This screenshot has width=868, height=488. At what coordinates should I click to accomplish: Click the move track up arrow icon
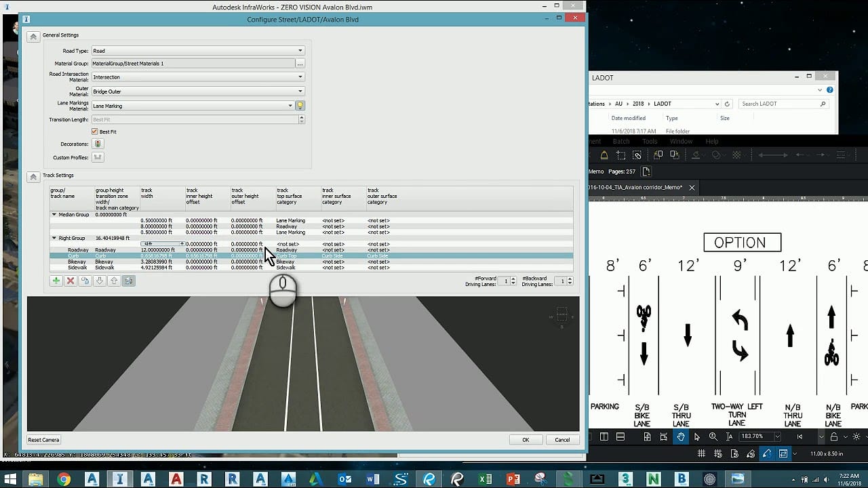[114, 281]
